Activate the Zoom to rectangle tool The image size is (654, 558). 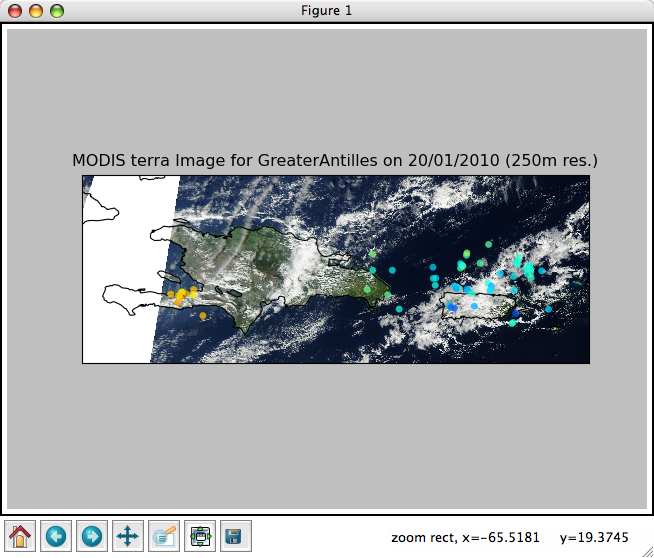(164, 536)
